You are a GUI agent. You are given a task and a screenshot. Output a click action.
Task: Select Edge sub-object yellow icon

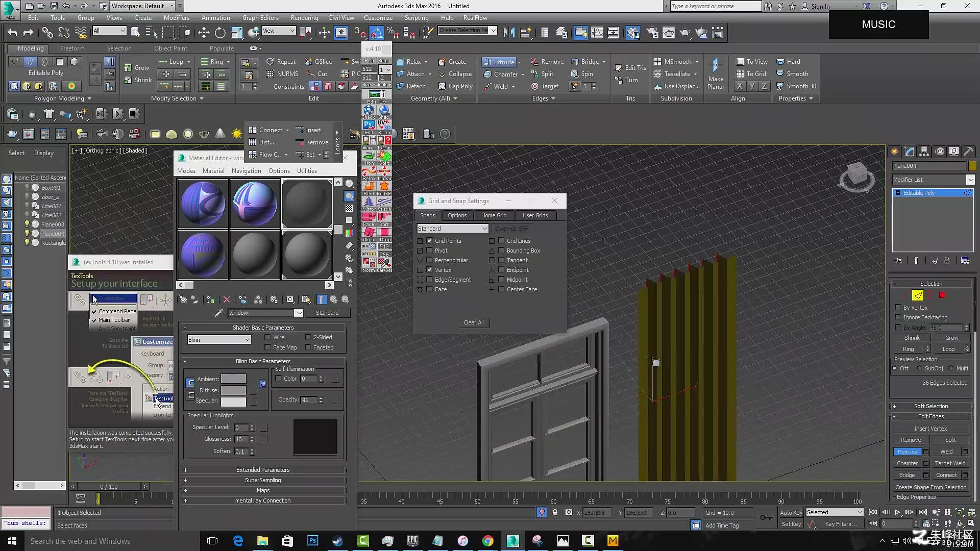[918, 295]
